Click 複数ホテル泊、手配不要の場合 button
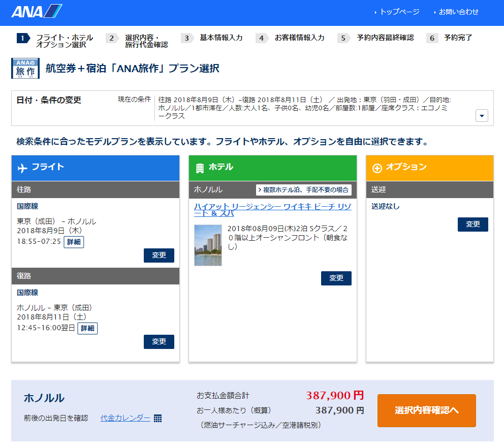 [303, 189]
